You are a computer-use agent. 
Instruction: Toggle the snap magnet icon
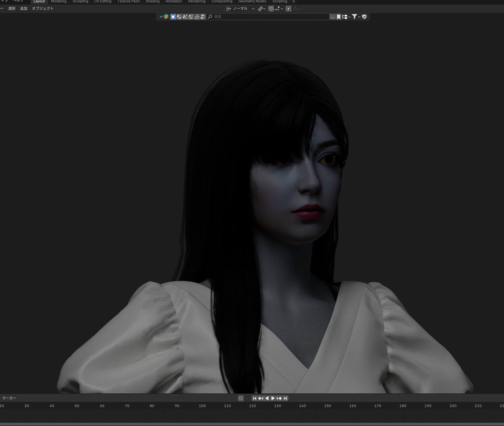(271, 8)
